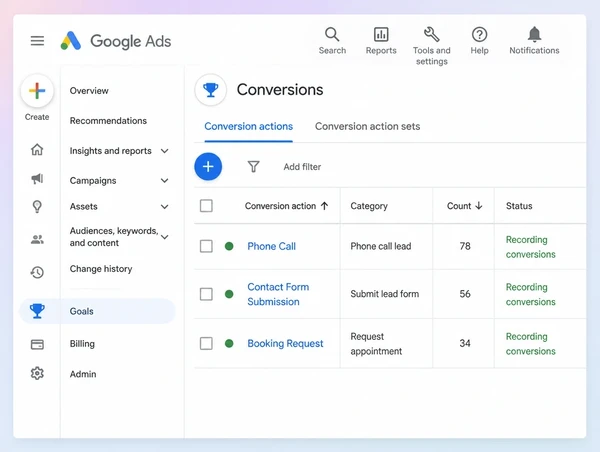Open the Phone Call conversion link
This screenshot has width=600, height=452.
(x=271, y=246)
